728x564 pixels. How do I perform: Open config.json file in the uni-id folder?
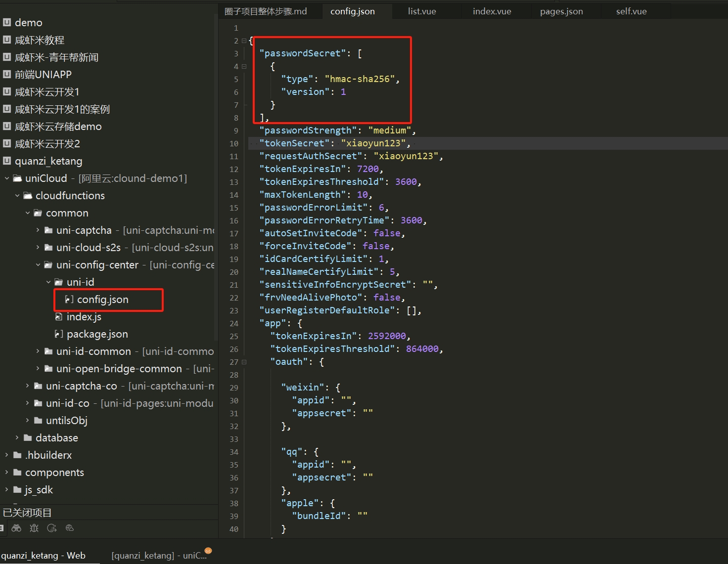coord(102,300)
